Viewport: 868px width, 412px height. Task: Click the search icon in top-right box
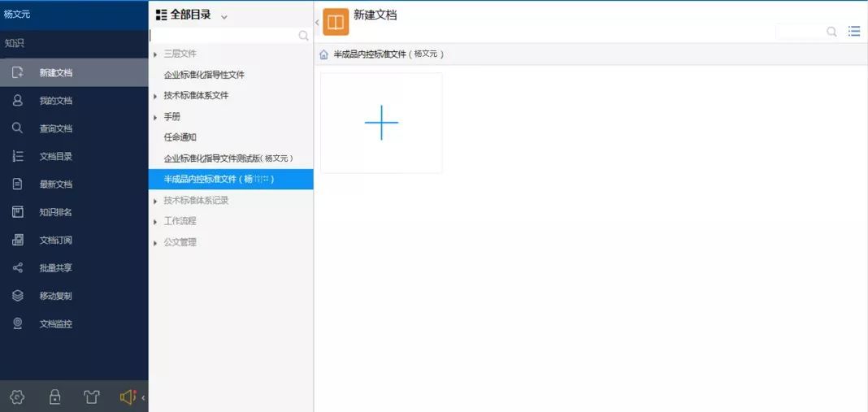point(831,32)
